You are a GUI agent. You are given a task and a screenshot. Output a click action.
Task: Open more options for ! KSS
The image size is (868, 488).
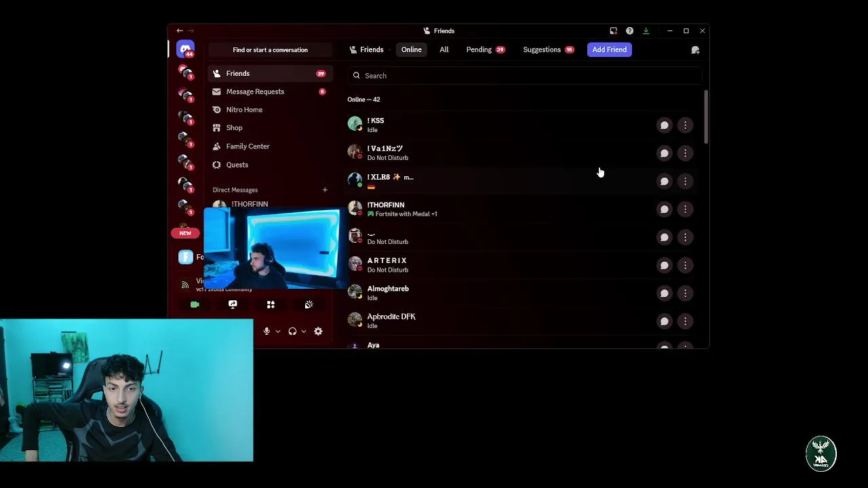(x=685, y=125)
